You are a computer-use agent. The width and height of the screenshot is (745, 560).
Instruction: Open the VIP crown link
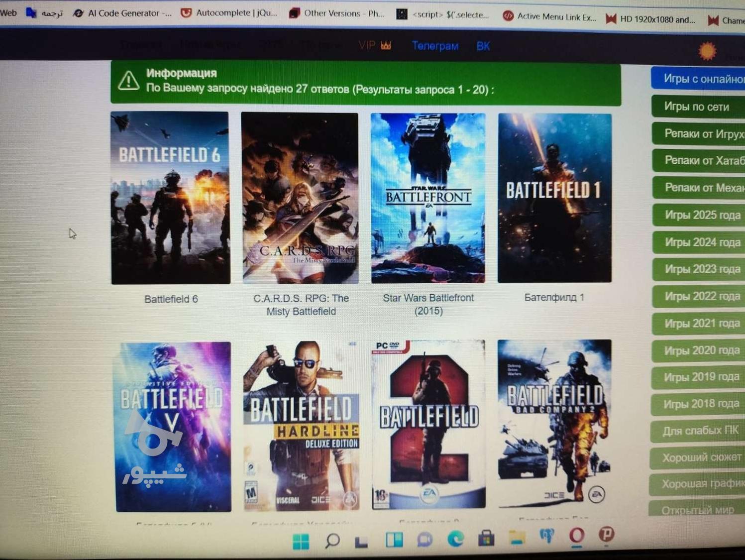point(375,46)
